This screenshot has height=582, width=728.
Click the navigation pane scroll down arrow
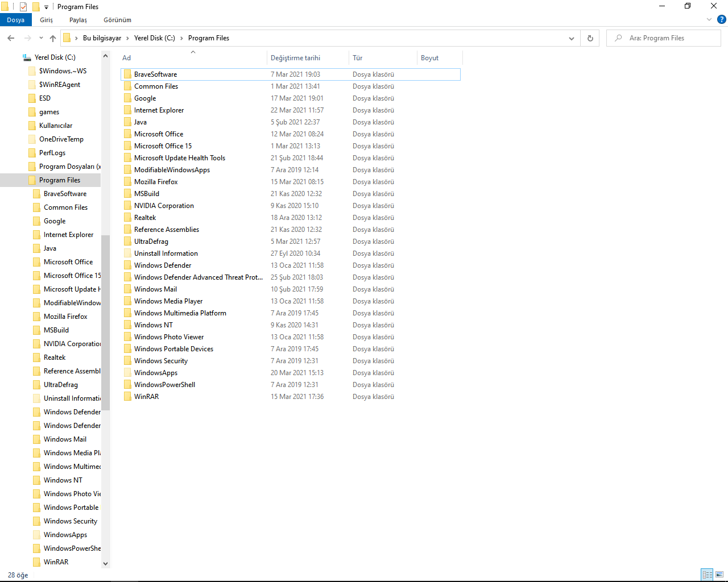pos(105,564)
